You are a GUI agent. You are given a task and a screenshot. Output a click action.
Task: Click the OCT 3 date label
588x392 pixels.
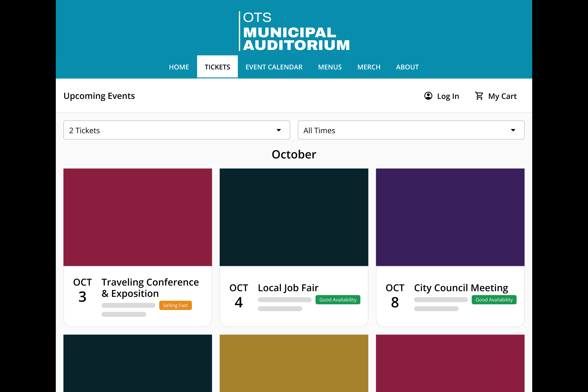click(x=83, y=291)
